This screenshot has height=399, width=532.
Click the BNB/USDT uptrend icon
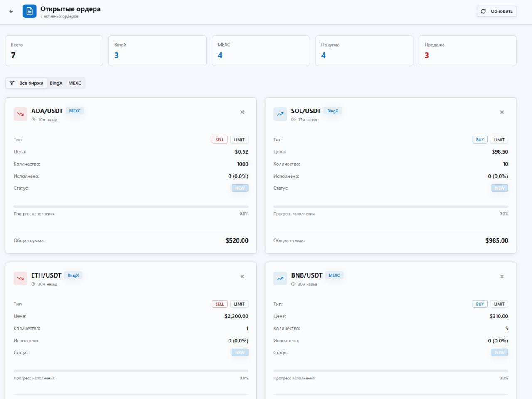pyautogui.click(x=280, y=278)
